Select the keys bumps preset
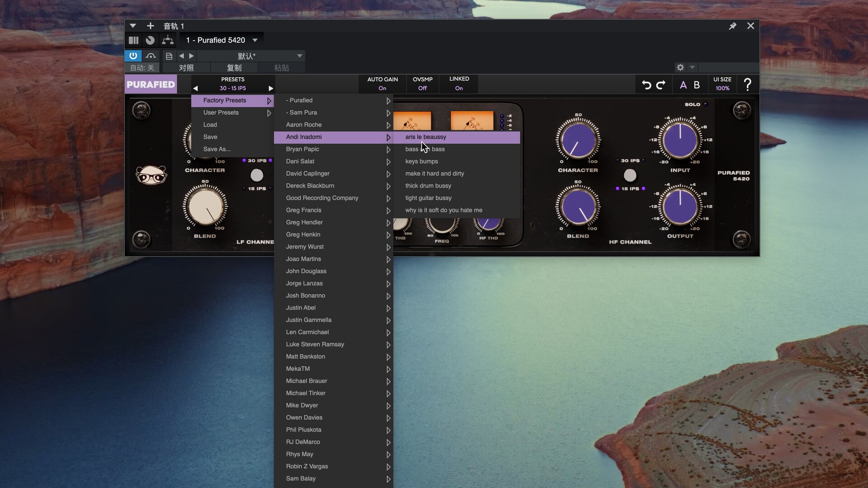The image size is (868, 488). [421, 161]
